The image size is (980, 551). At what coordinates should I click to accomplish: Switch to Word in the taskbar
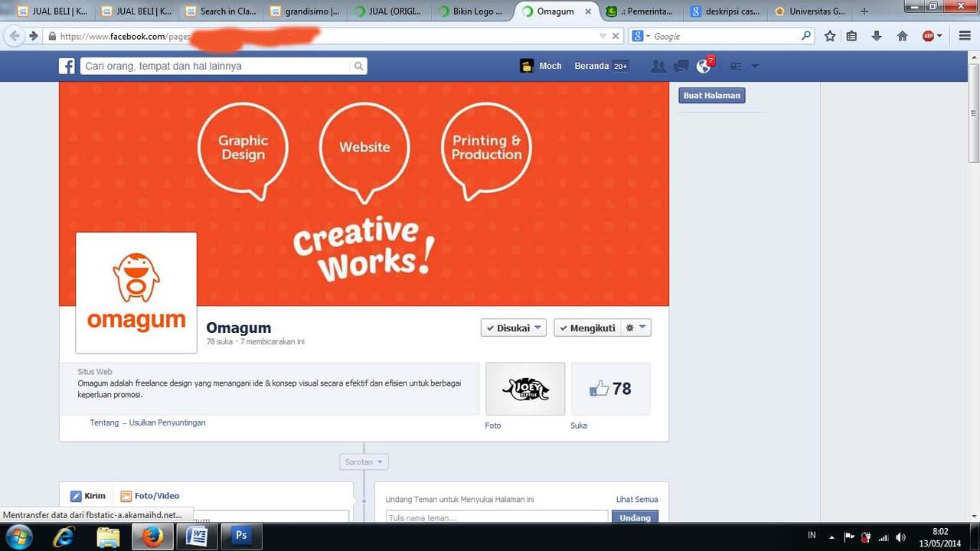(197, 536)
